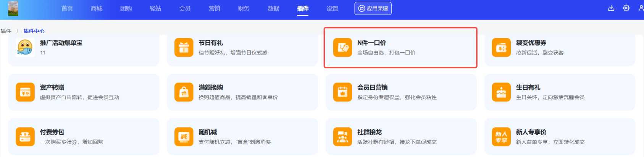The image size is (644, 157).
Task: Click the 插件中心 breadcrumb link
Action: point(34,31)
